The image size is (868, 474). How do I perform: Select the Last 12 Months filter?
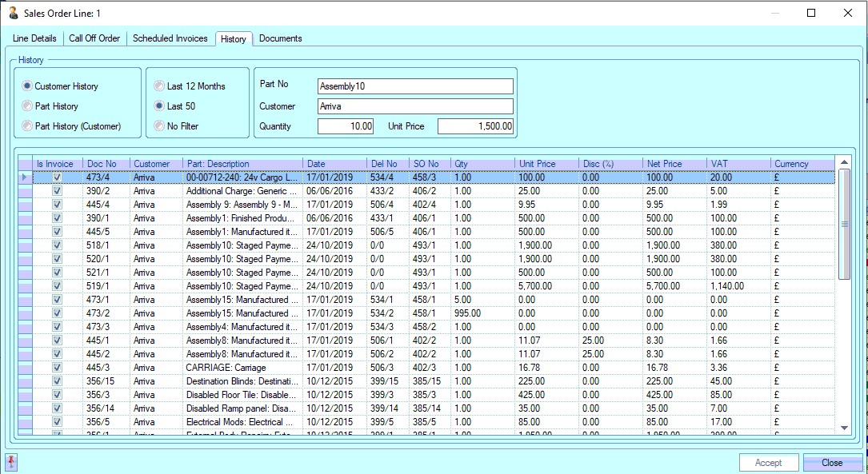tap(160, 86)
